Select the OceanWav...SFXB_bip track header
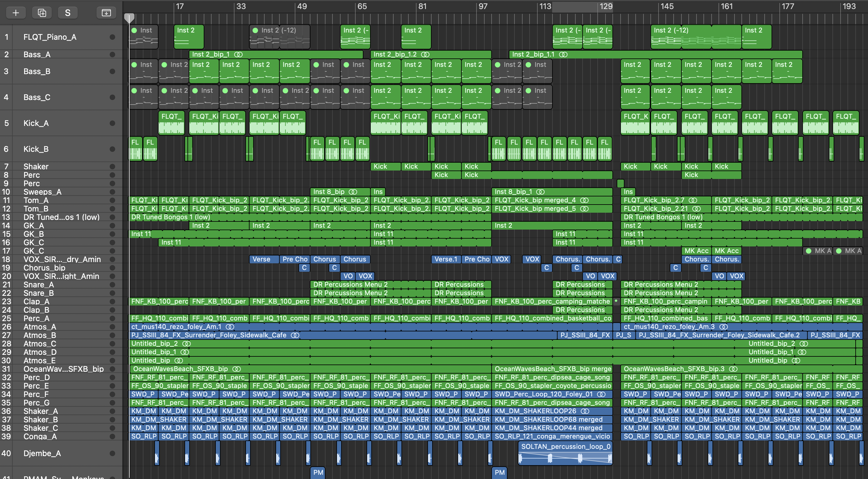Image resolution: width=868 pixels, height=479 pixels. pos(61,369)
